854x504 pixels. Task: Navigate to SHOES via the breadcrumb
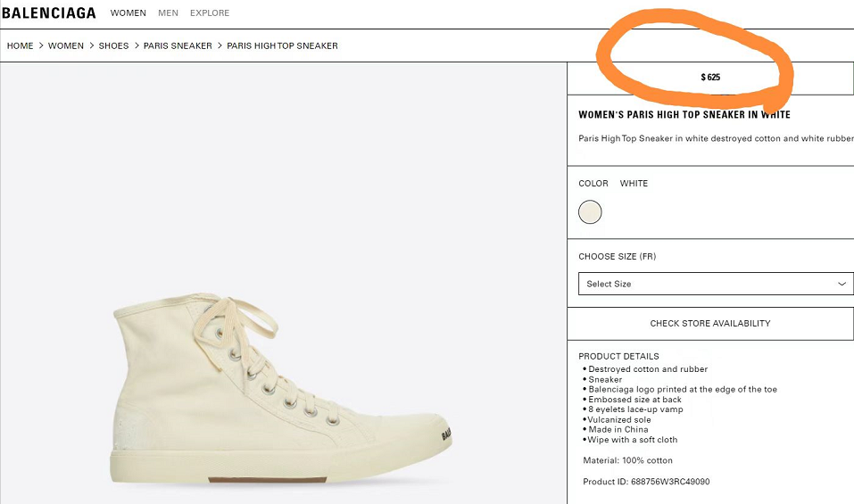tap(113, 45)
